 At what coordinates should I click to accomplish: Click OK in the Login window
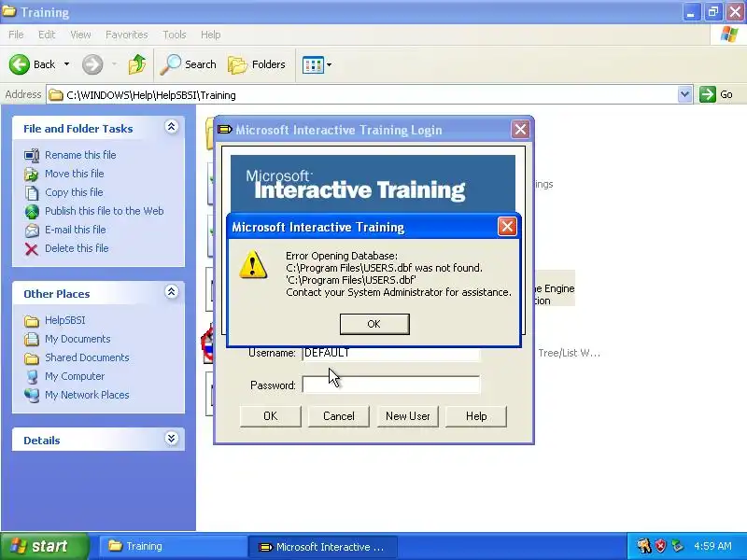click(x=270, y=416)
